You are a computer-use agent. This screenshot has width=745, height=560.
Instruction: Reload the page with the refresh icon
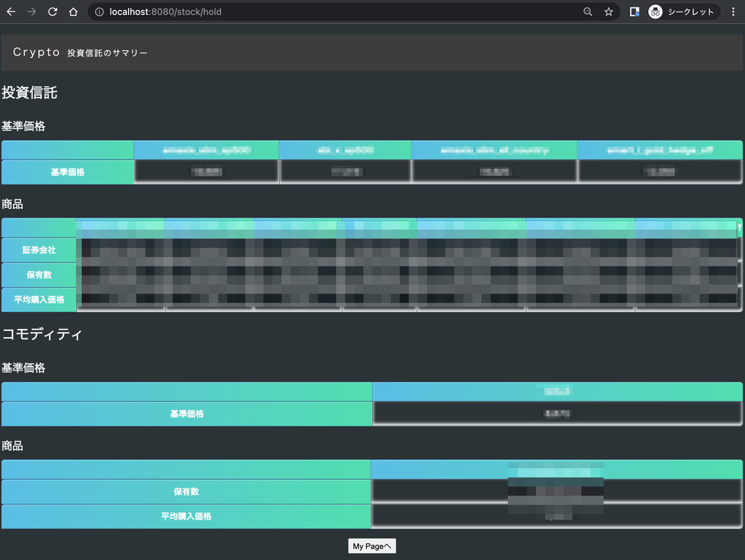[53, 12]
